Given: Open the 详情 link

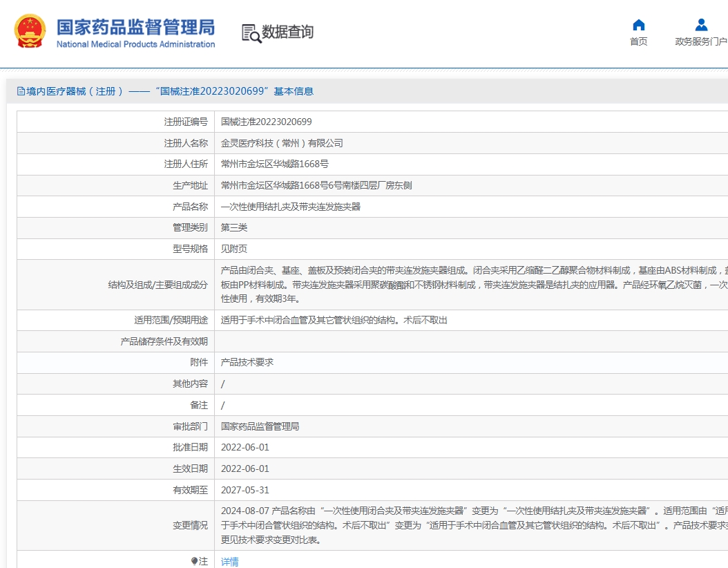Looking at the screenshot, I should (x=229, y=562).
